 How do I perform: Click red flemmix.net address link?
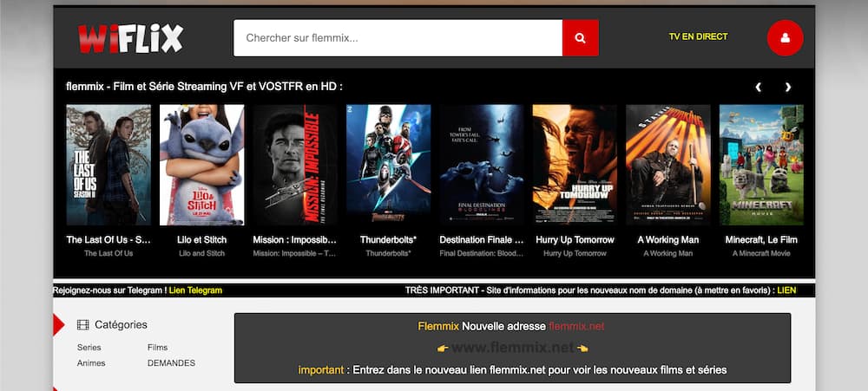coord(576,326)
